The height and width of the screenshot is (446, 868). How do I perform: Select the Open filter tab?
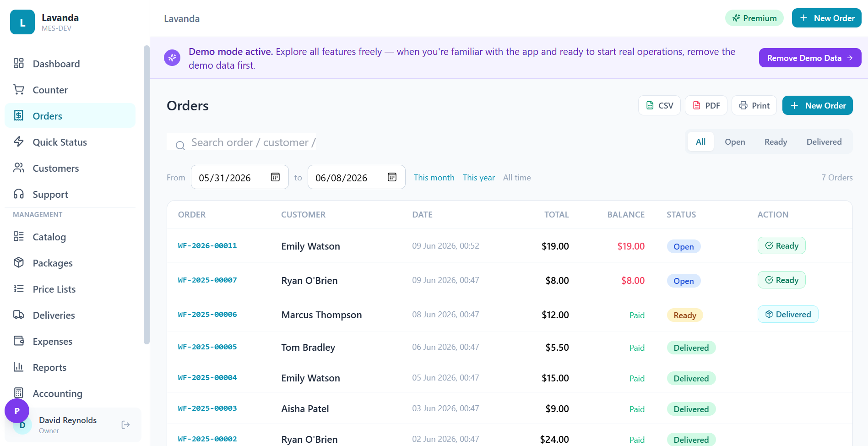tap(735, 141)
